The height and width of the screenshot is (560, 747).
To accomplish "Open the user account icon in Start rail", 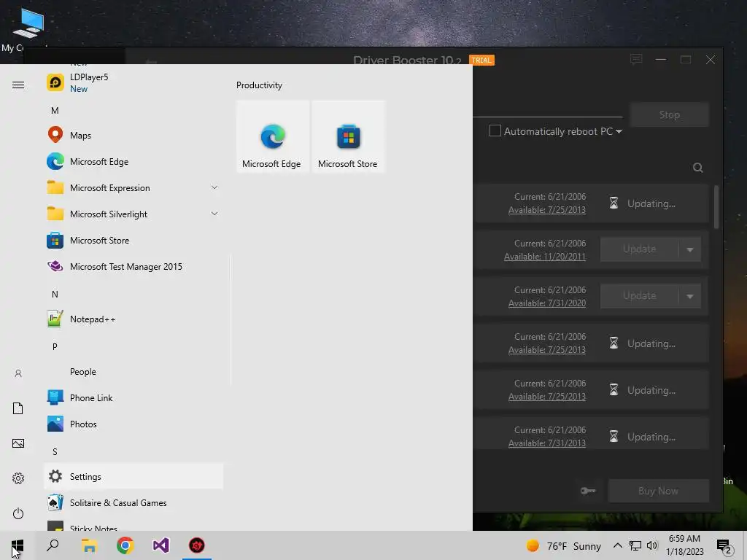I will (18, 373).
